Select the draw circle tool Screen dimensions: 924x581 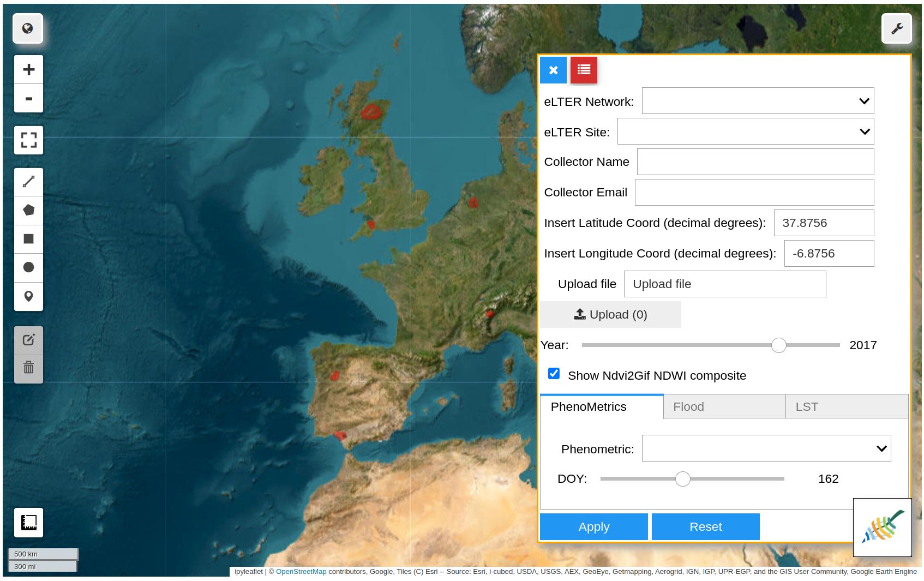[28, 267]
